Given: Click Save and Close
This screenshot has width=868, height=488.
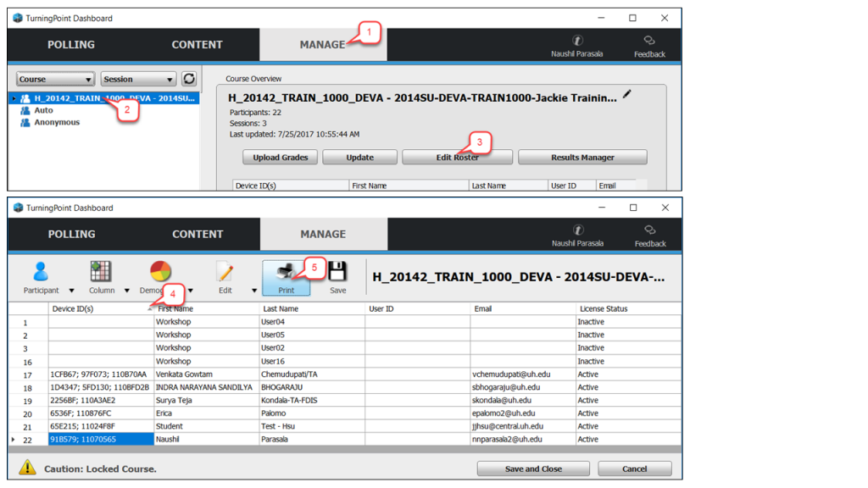Looking at the screenshot, I should (532, 468).
